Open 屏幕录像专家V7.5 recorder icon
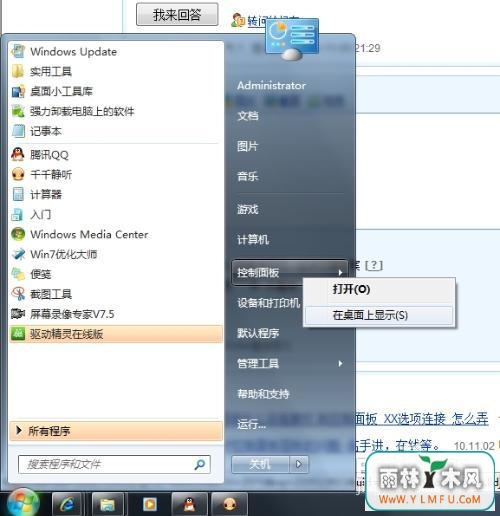Image resolution: width=500 pixels, height=516 pixels. (x=18, y=314)
